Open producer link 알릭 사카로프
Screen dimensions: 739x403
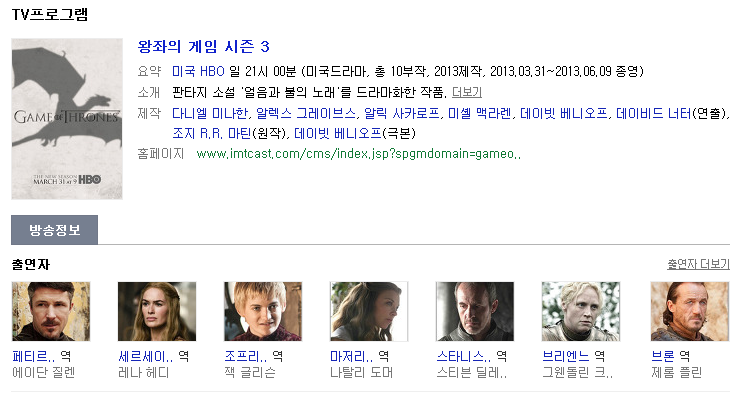pos(402,113)
